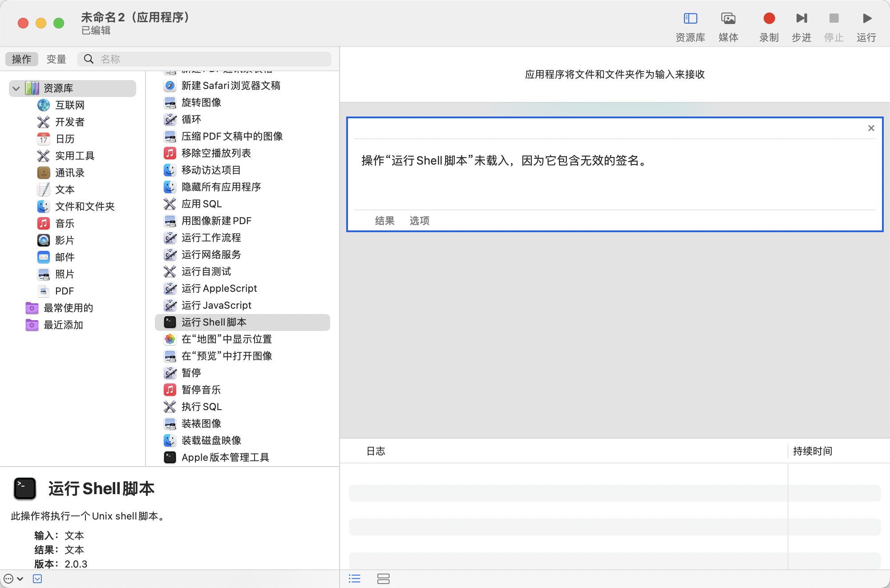Select the 运行 AppleScript action

(x=219, y=288)
